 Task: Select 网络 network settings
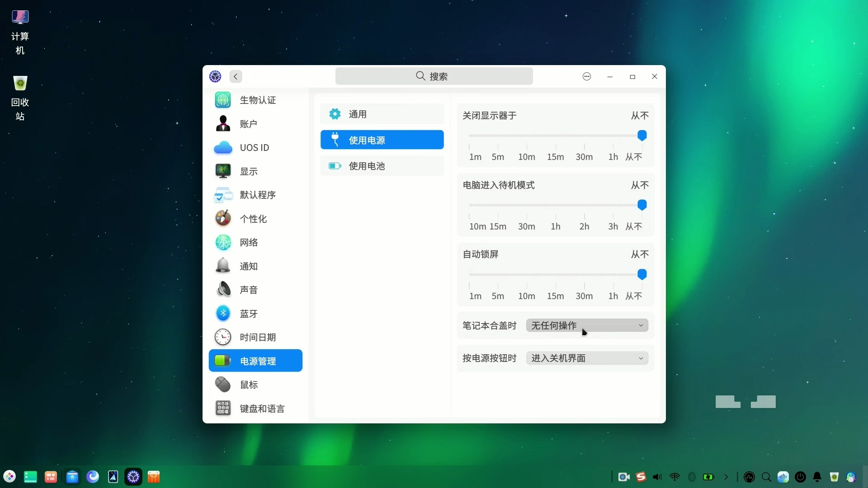point(255,243)
